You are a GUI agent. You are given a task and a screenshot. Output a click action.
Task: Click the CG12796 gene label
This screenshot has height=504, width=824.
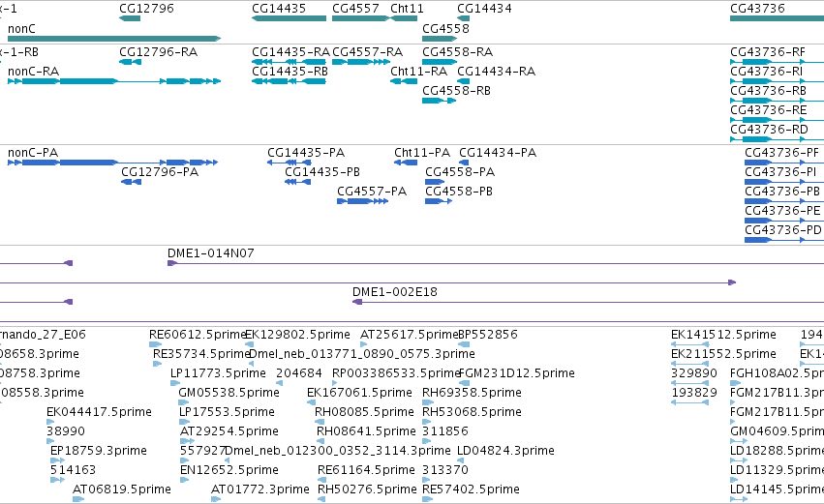coord(146,9)
